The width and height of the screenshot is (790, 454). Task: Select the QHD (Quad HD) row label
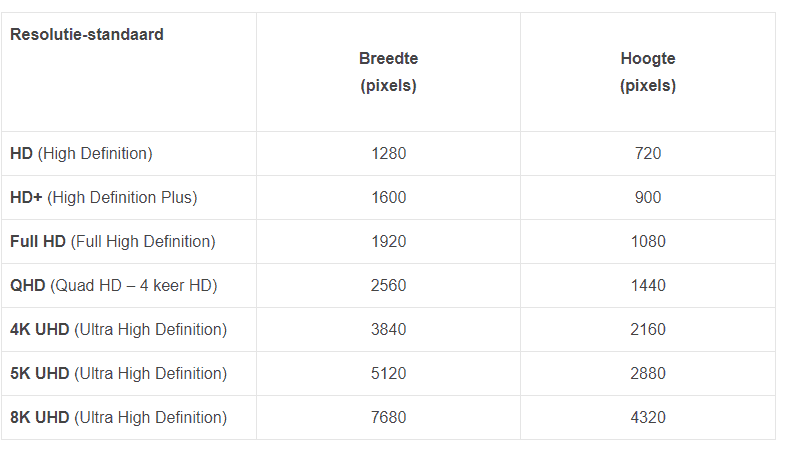(x=114, y=286)
